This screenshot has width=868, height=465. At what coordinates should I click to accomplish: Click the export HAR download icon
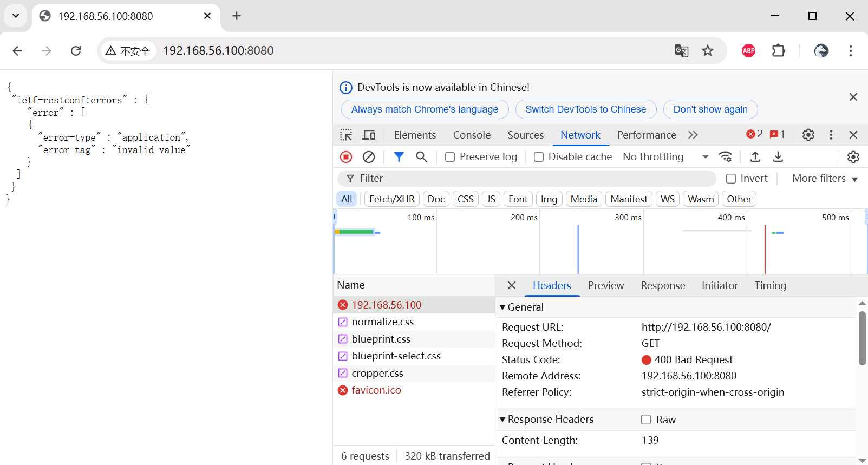[778, 157]
